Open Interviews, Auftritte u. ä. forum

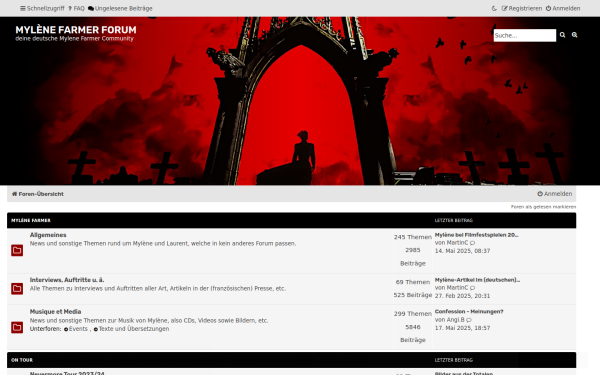tap(67, 280)
